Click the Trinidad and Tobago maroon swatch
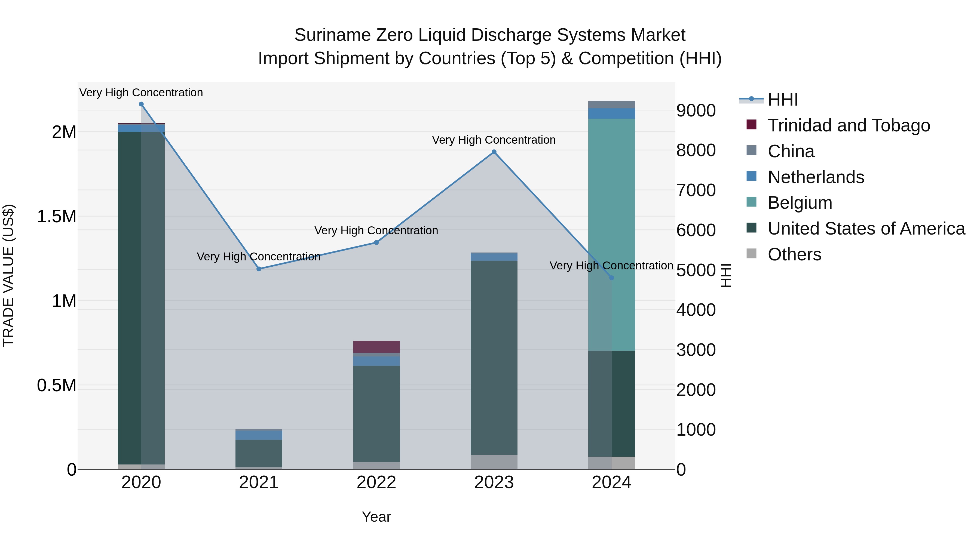Viewport: 980px width, 551px height. 751,124
